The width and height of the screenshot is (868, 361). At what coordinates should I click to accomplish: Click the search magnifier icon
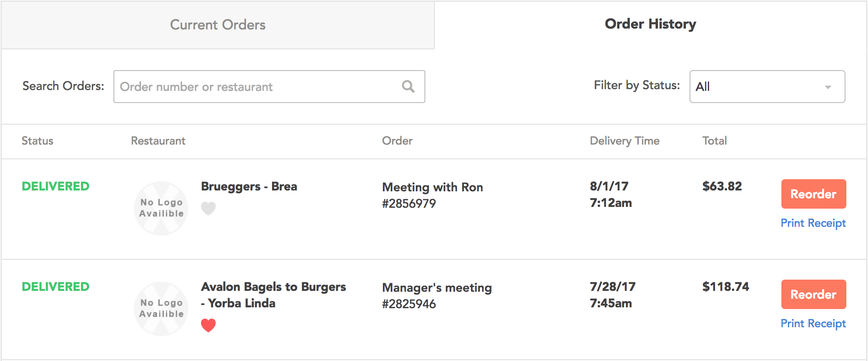408,87
